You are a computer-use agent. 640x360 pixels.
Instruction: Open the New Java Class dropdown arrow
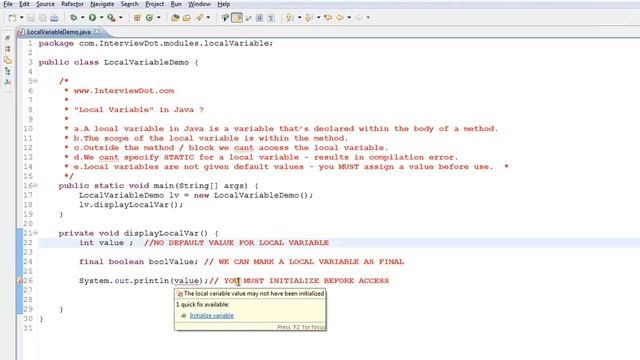pos(159,18)
